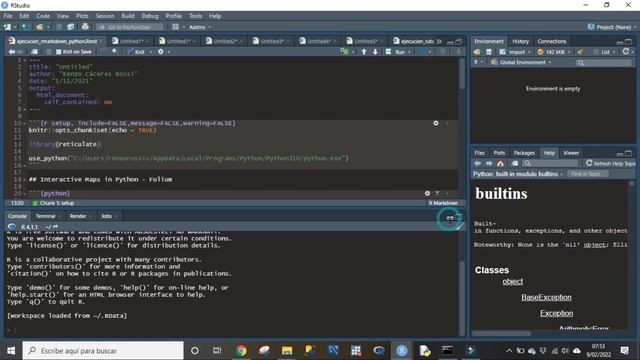Maximize the Environment pane

[629, 42]
